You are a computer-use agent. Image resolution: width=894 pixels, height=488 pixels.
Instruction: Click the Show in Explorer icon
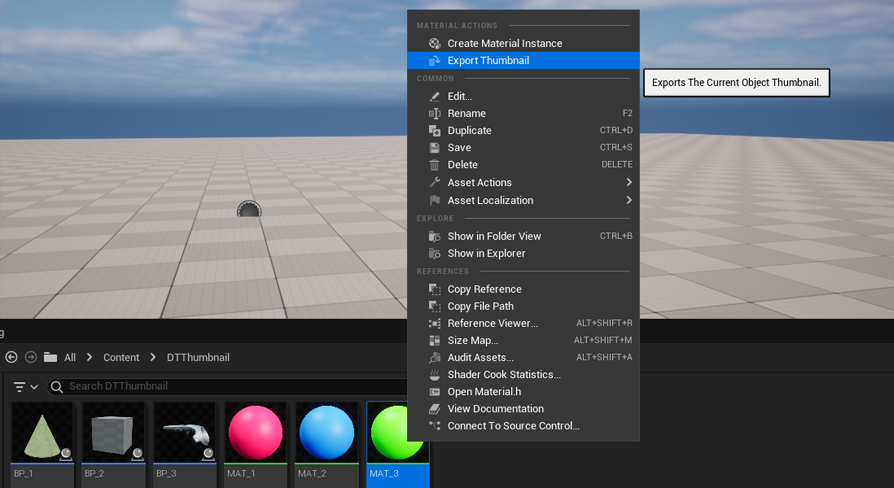click(434, 253)
